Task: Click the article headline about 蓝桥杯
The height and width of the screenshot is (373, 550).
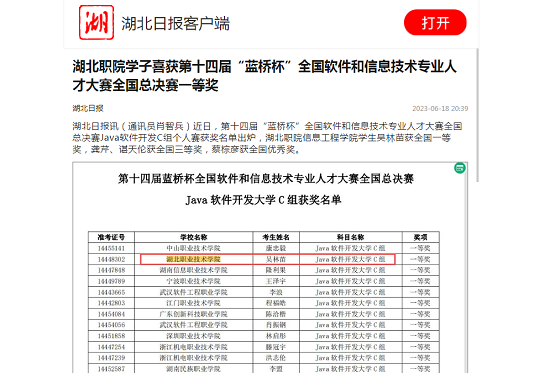Action: 264,76
